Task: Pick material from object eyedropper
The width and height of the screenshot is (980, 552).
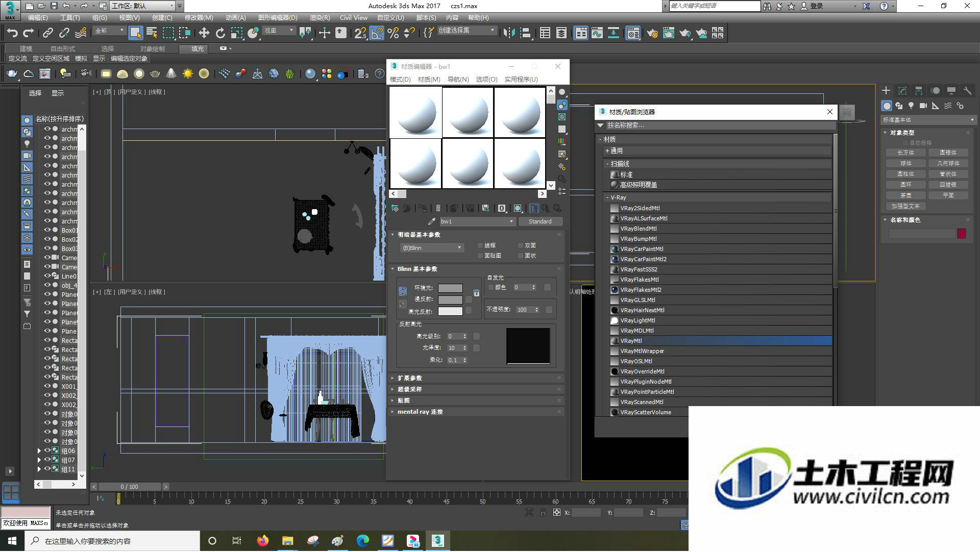Action: pos(431,221)
